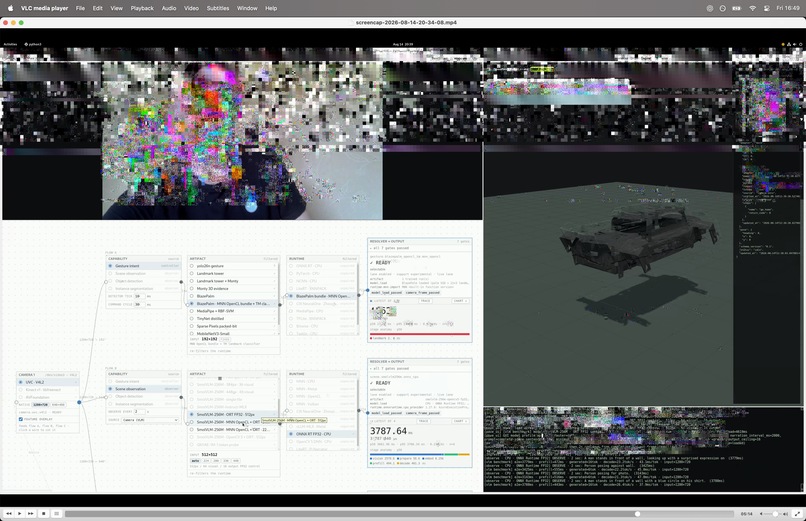Open the CHART dropdown in upper resolver panel
Viewport: 806px width, 521px height.
461,301
